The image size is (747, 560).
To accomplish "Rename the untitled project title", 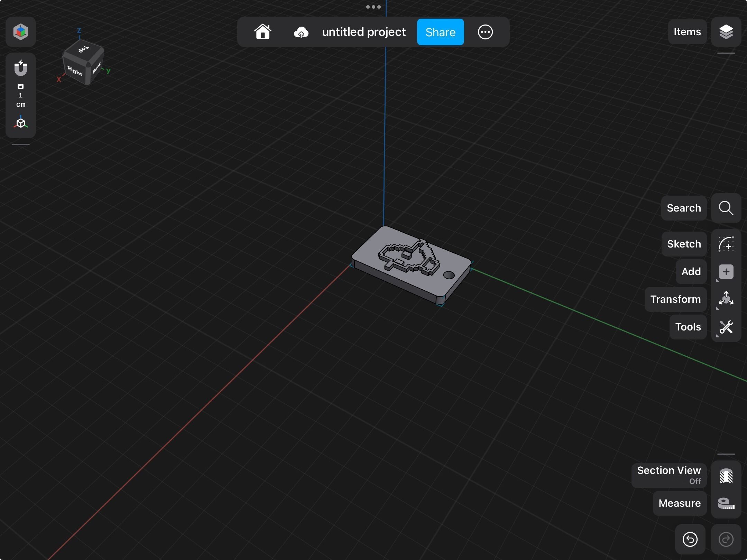I will 364,32.
